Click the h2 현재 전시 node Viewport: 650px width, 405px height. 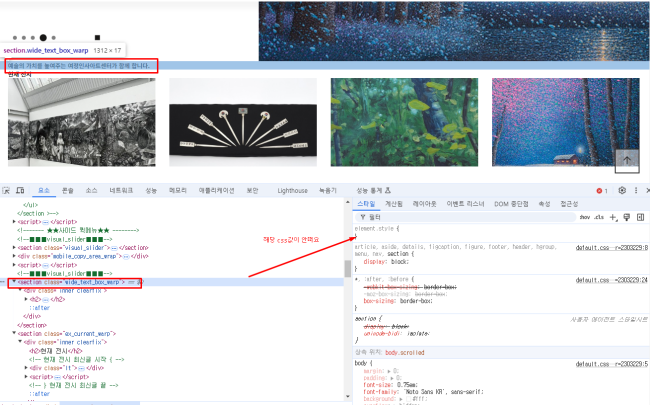pos(56,351)
